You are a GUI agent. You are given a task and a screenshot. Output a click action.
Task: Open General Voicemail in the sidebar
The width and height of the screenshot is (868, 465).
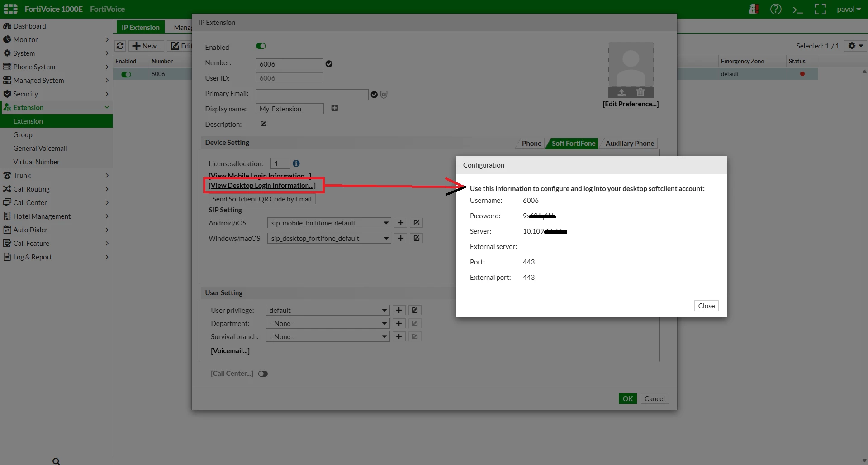(x=56, y=148)
